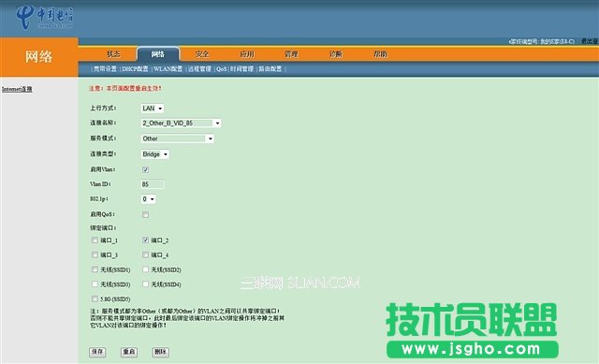Open the 状态 tab

[x=113, y=54]
